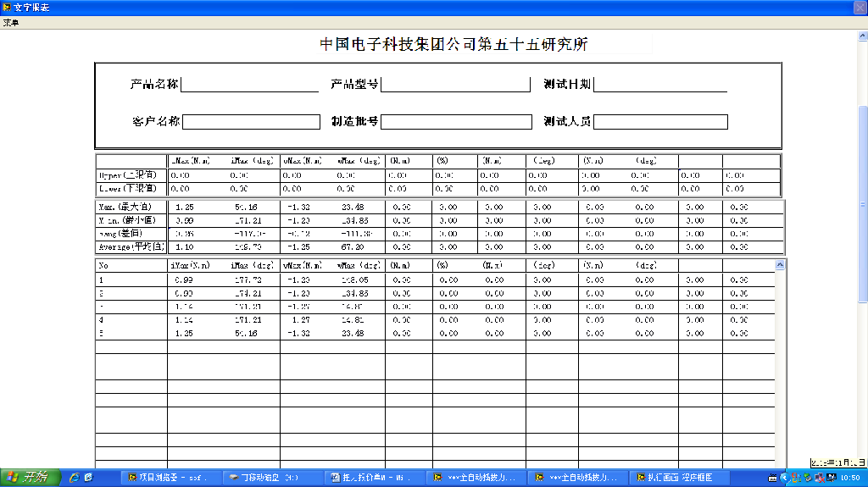This screenshot has height=487, width=868.
Task: Click the second quick launch icon
Action: click(x=88, y=477)
